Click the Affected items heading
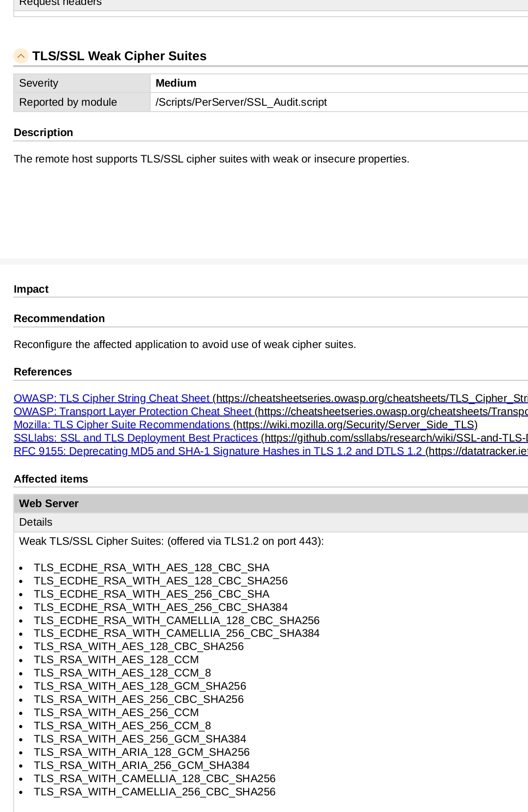The height and width of the screenshot is (812, 528). tap(51, 479)
